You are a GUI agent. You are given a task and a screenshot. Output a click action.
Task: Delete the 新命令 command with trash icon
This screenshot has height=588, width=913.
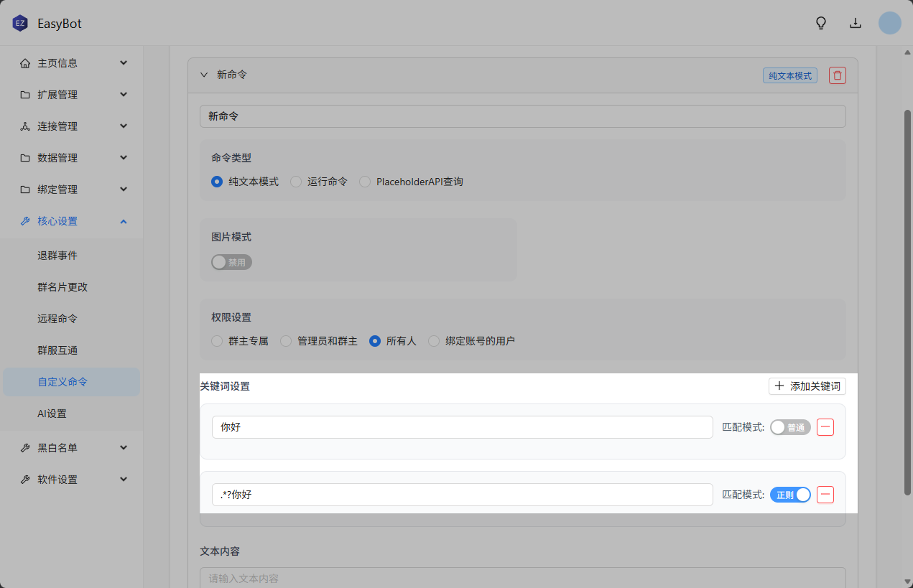tap(837, 75)
